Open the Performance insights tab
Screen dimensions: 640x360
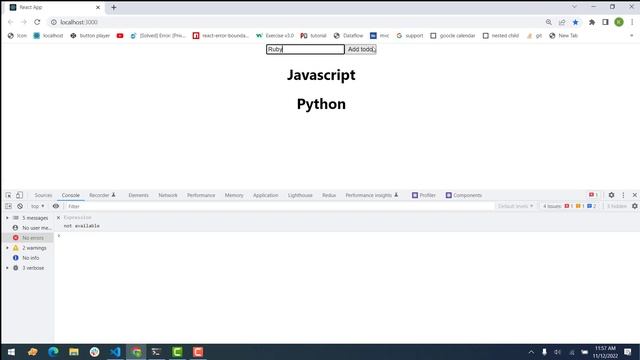click(x=371, y=196)
